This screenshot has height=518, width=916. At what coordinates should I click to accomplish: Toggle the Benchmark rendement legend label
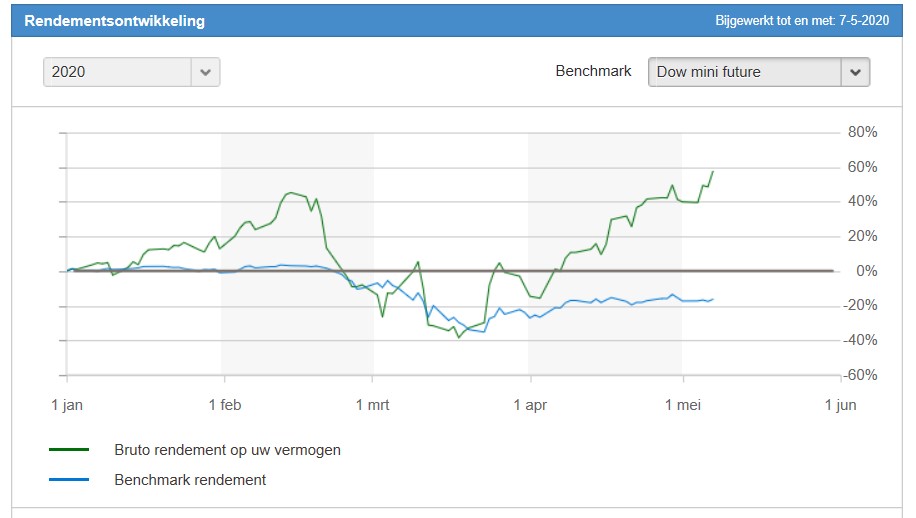click(190, 480)
